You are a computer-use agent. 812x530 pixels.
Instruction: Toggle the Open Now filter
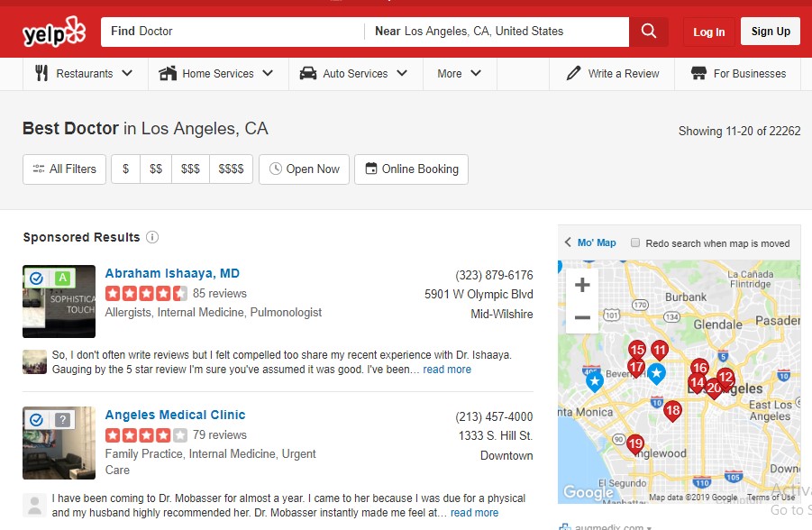305,169
